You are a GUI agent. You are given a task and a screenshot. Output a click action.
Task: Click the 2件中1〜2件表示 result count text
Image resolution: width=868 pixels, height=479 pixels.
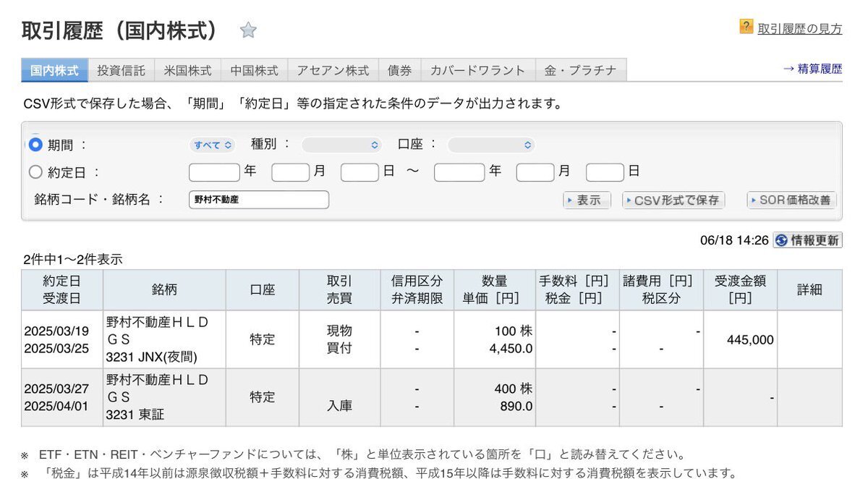[72, 260]
